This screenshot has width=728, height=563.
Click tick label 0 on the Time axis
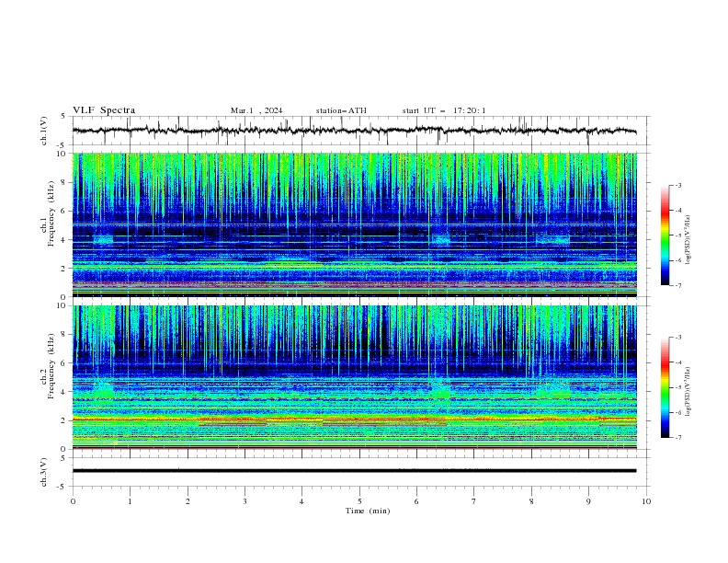(x=73, y=501)
